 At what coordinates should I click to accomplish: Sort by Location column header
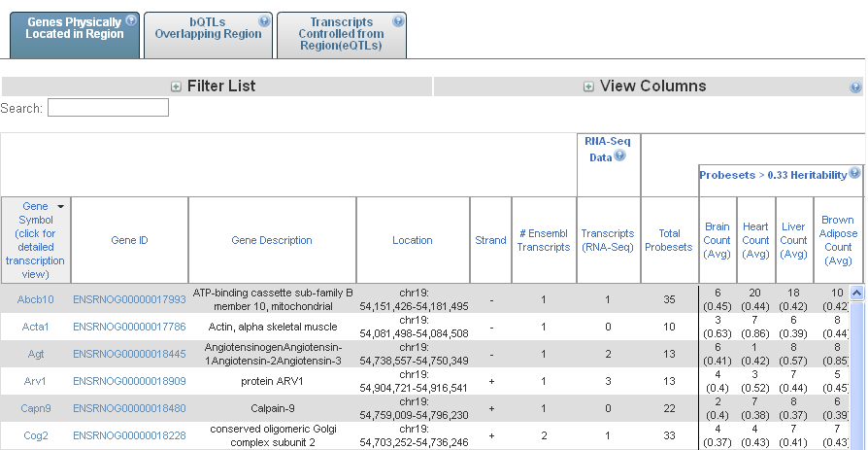(413, 240)
